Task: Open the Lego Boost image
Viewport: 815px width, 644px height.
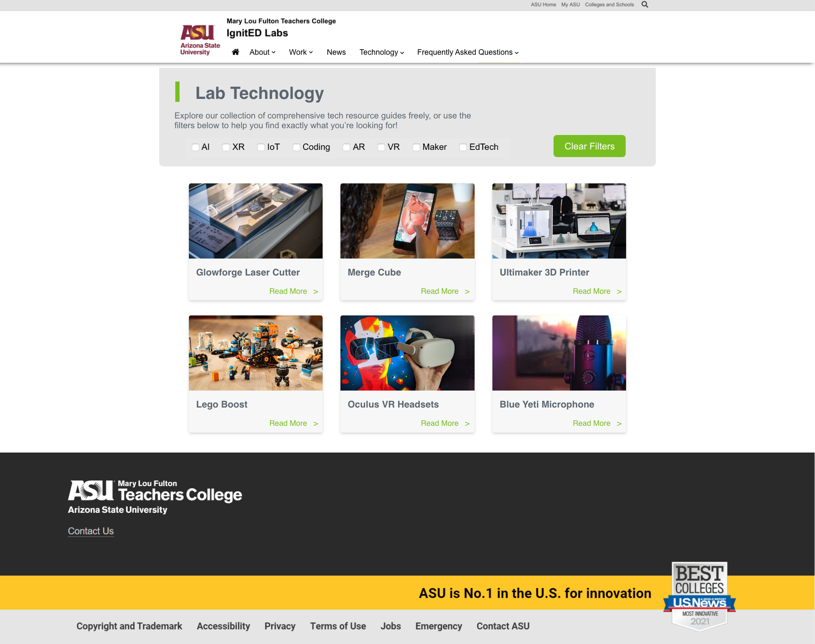Action: [256, 353]
